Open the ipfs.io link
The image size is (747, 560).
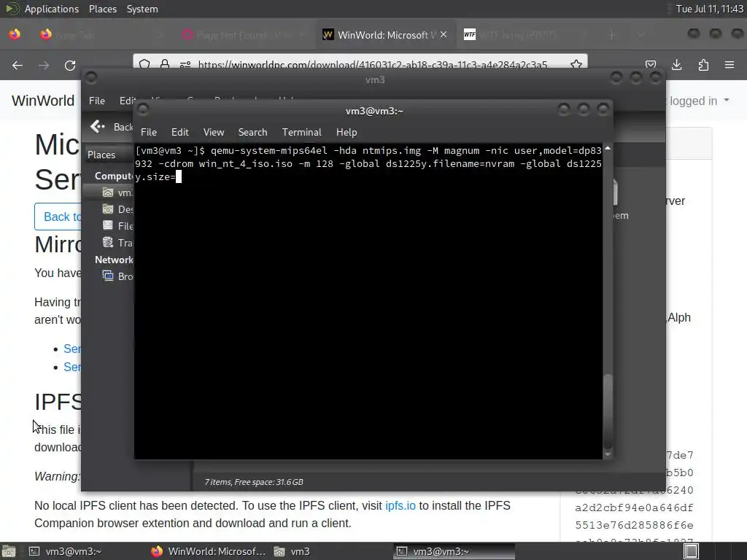(400, 506)
